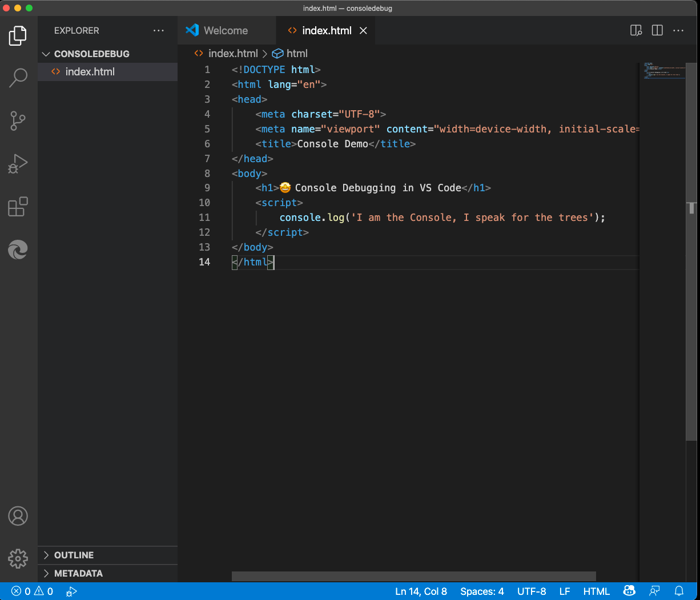Click line number 1 in gutter
The image size is (700, 600).
[x=207, y=70]
